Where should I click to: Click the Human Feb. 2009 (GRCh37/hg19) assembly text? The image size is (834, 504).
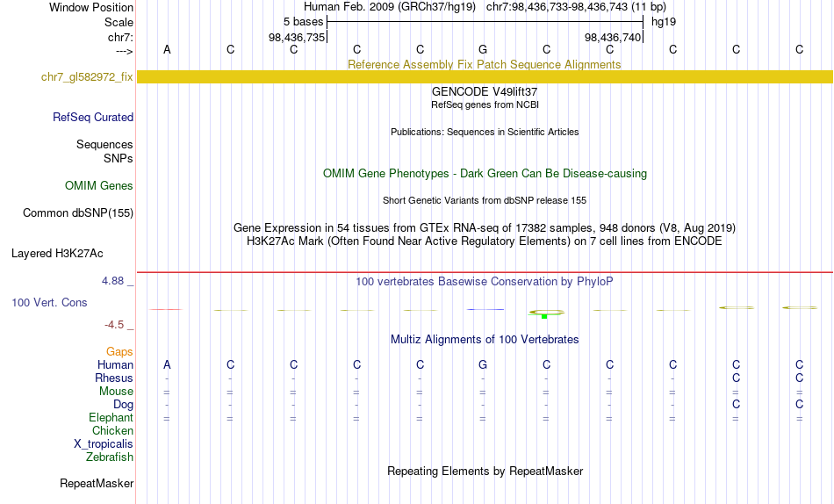(x=390, y=7)
